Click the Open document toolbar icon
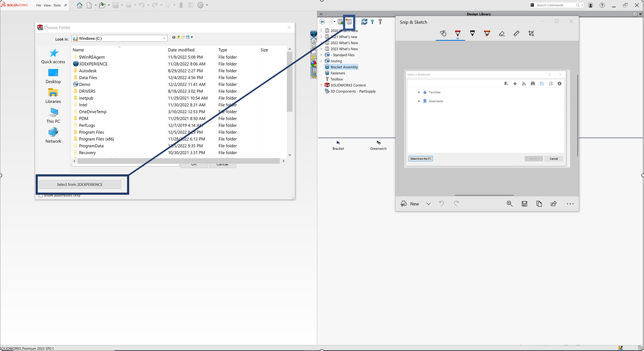Viewport: 644px width, 351px height. click(102, 5)
